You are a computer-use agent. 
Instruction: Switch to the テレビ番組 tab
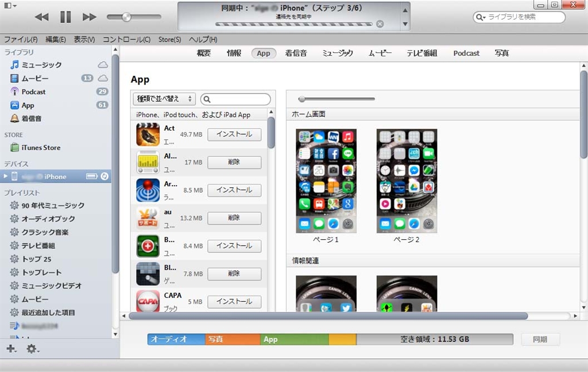tap(422, 53)
